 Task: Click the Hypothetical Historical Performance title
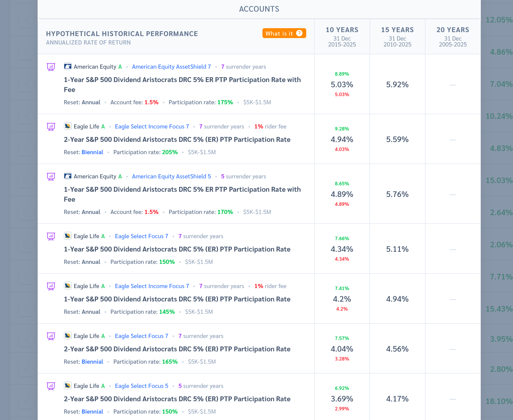[122, 34]
